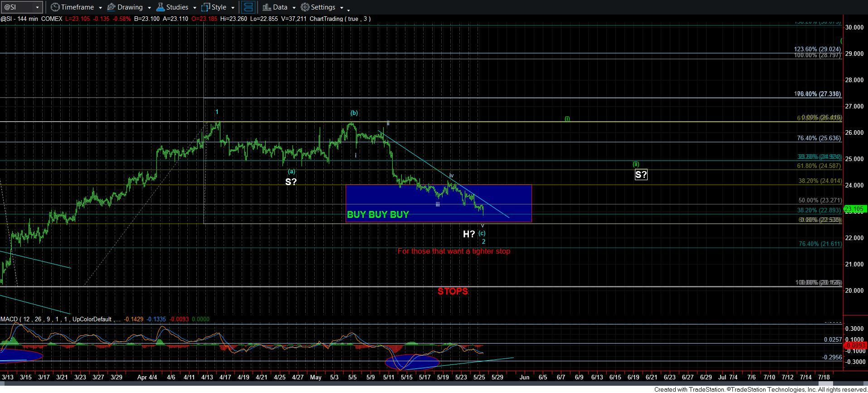868x393 pixels.
Task: Click the Timeframe clock icon
Action: tap(55, 7)
